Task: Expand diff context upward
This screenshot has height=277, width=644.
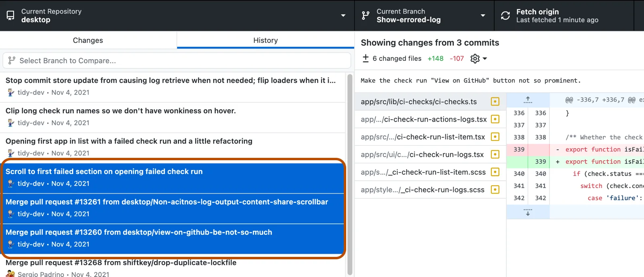Action: pyautogui.click(x=528, y=99)
